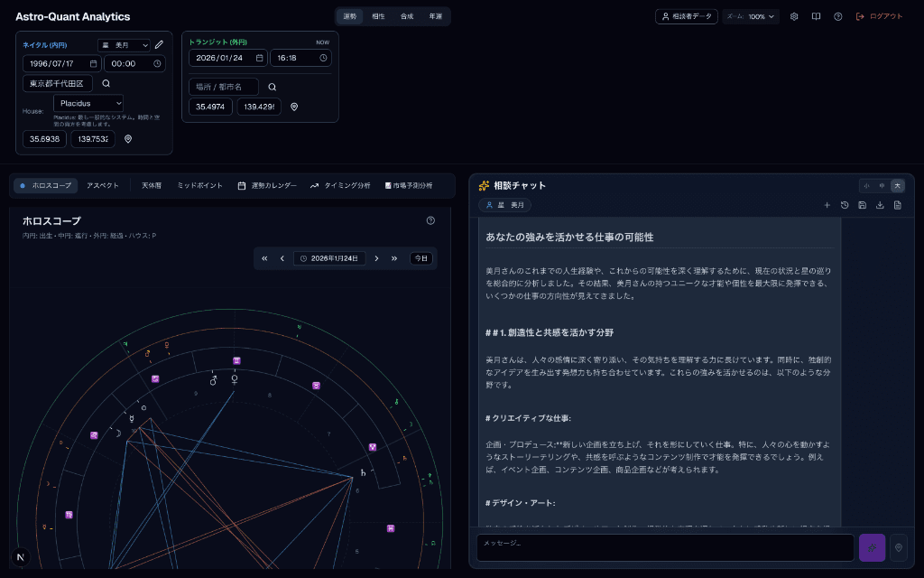Toggle 中 font size for the chat
Screen dimensions: 924x578
(x=882, y=185)
